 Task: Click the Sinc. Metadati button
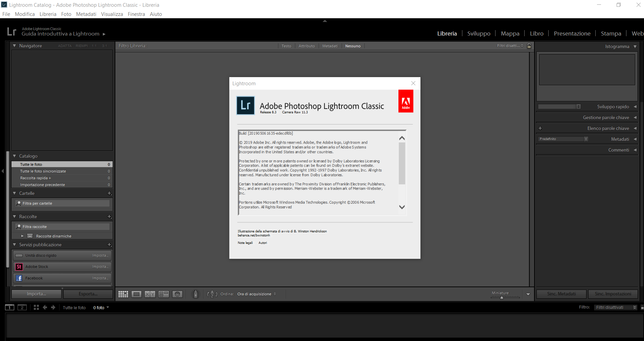pyautogui.click(x=561, y=294)
